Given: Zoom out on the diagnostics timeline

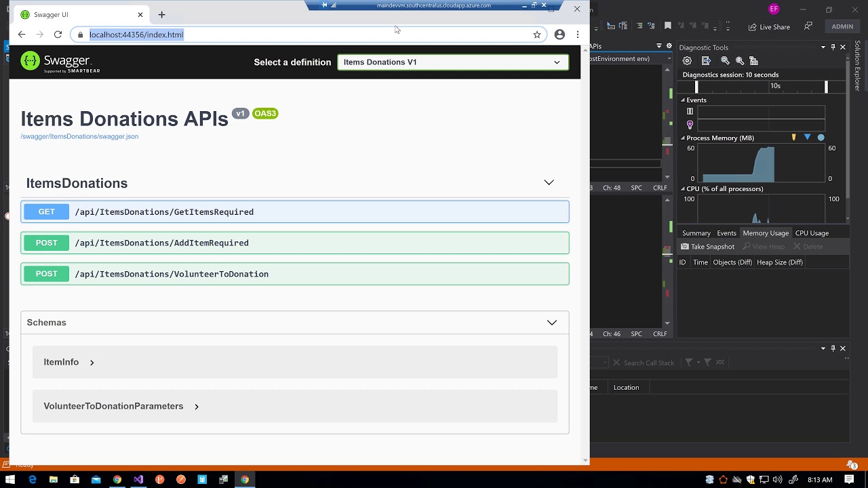Looking at the screenshot, I should (740, 61).
